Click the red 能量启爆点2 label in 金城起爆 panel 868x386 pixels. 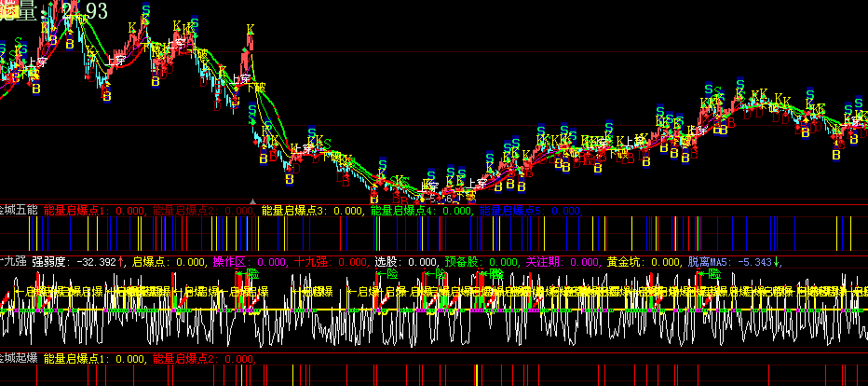pyautogui.click(x=203, y=359)
